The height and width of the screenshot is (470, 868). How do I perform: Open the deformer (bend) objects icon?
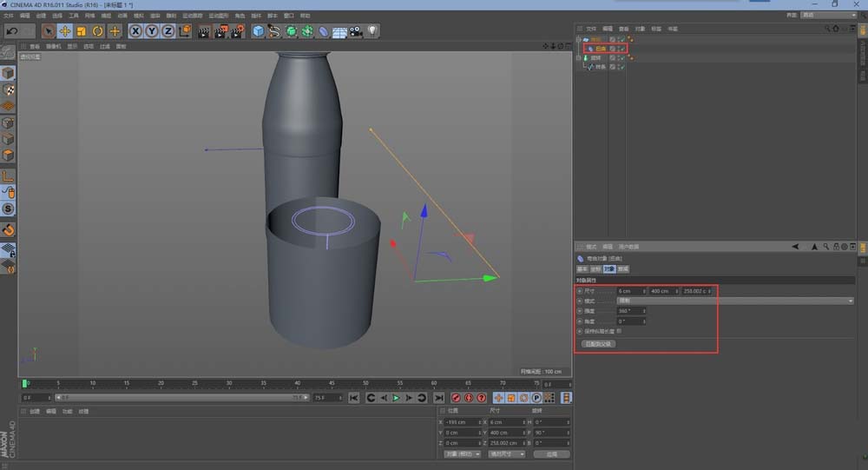pyautogui.click(x=323, y=31)
